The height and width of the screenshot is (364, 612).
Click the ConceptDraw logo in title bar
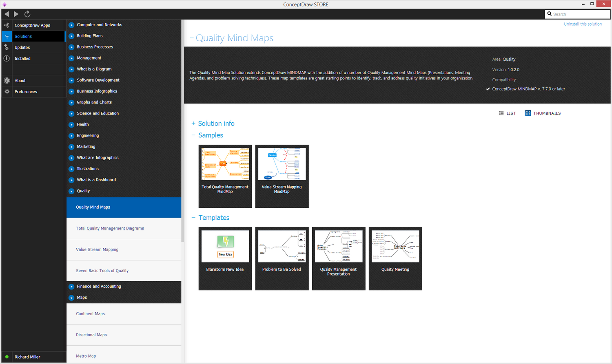[x=4, y=4]
